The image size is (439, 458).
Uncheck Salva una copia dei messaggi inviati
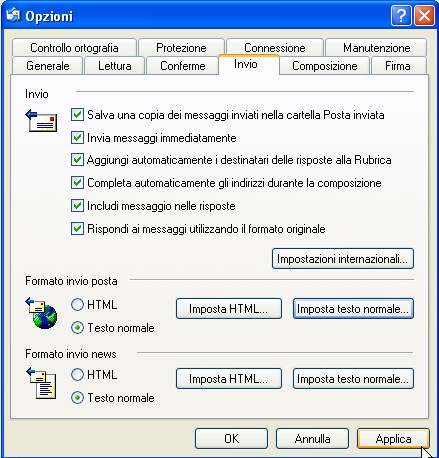point(77,115)
